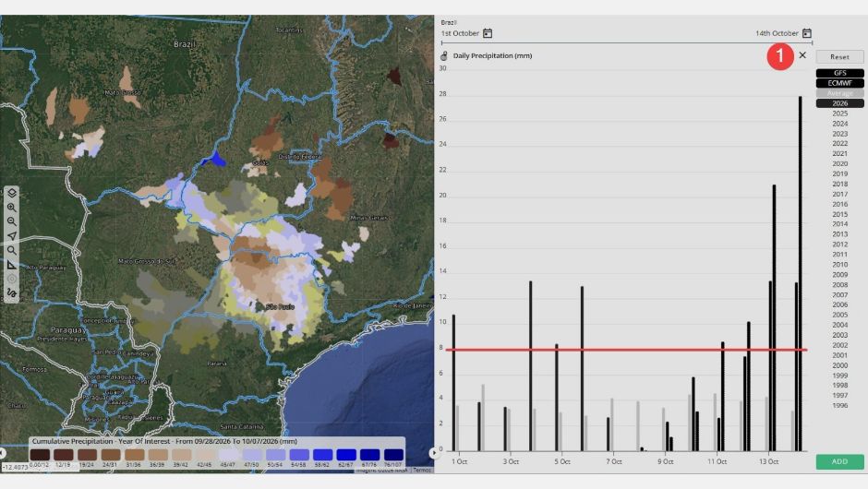Toggle year 2025 in the list
This screenshot has width=868, height=489.
[x=839, y=113]
